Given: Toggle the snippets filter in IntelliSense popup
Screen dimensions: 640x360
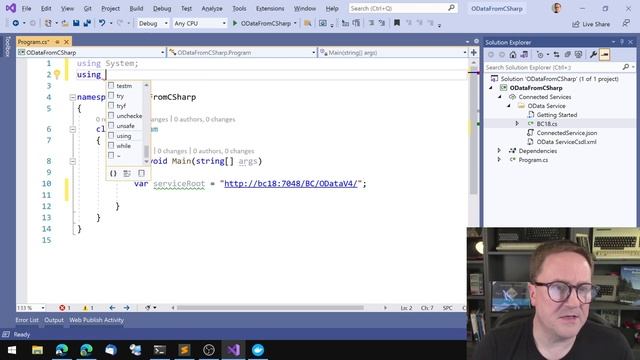Looking at the screenshot, I should pos(141,173).
